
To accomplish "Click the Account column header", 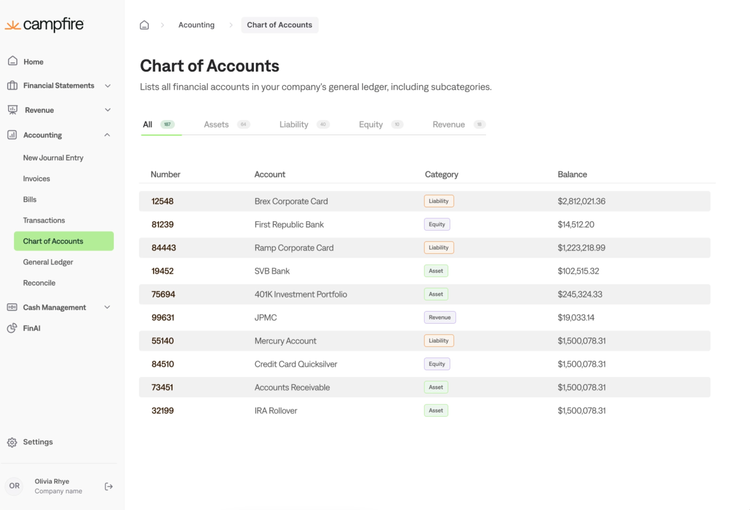I will coord(270,175).
